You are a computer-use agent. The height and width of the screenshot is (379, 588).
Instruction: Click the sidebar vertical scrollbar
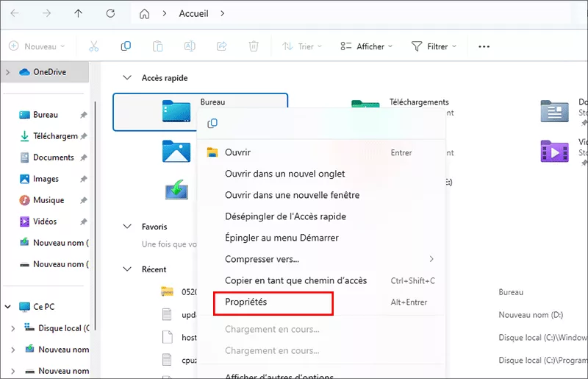pos(95,216)
